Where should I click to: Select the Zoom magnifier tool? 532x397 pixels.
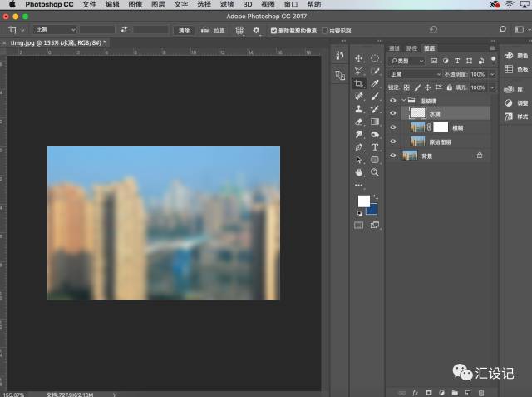(375, 172)
